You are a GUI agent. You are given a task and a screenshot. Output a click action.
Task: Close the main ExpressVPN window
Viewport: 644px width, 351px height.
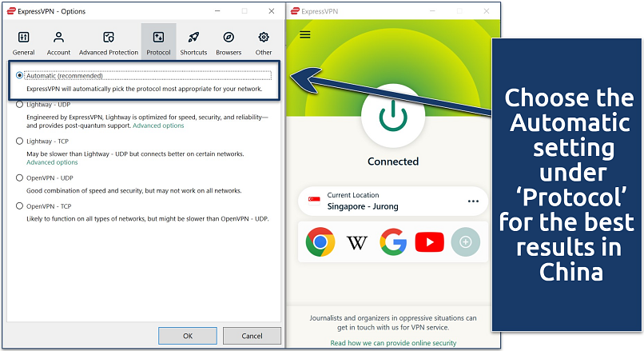tap(487, 11)
